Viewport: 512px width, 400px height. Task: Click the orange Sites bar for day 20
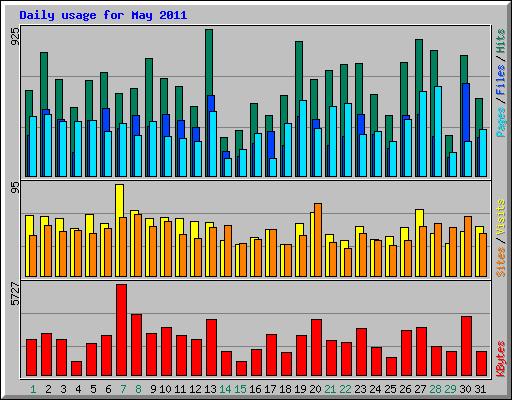click(318, 240)
